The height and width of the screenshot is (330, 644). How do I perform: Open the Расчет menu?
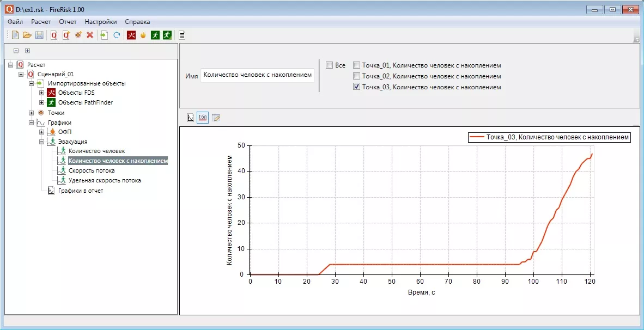pos(41,22)
